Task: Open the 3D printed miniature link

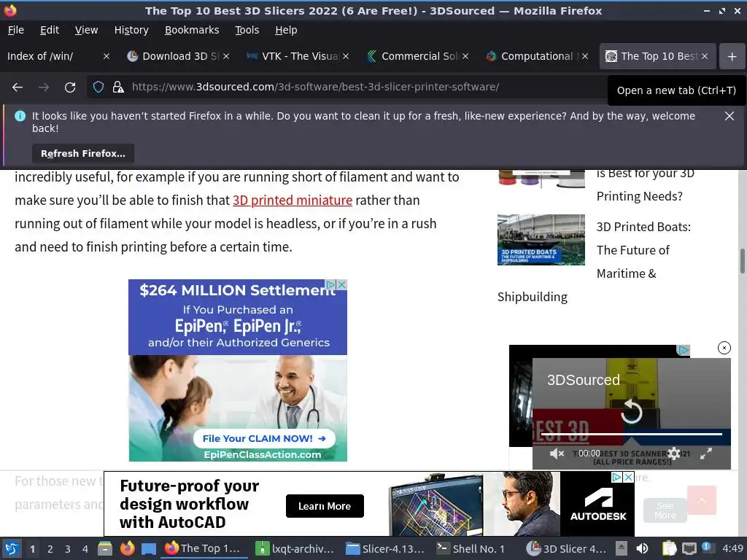Action: tap(292, 201)
